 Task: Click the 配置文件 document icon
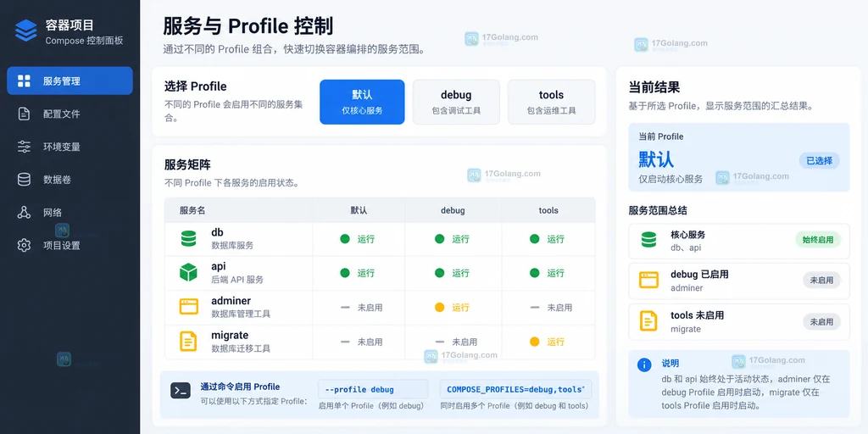(24, 114)
